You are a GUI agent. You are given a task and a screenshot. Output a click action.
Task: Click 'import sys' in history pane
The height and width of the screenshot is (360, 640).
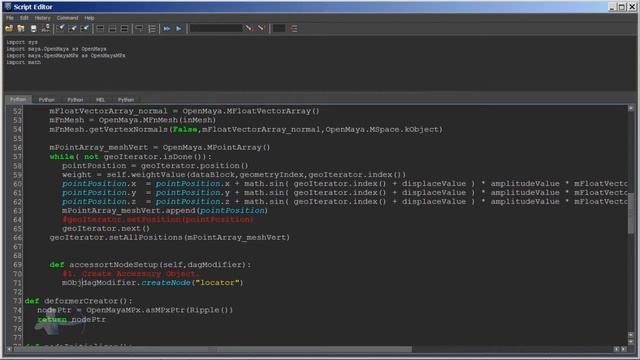[x=22, y=42]
